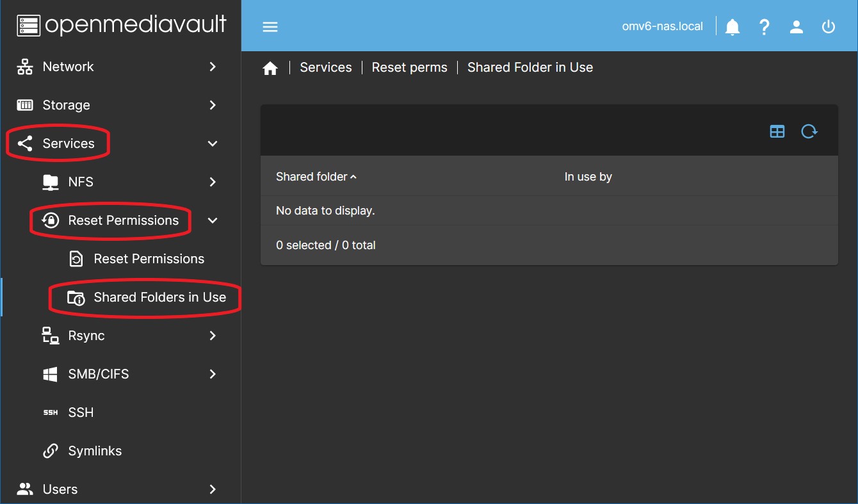Open the help question mark icon
This screenshot has height=504, width=858.
point(764,27)
